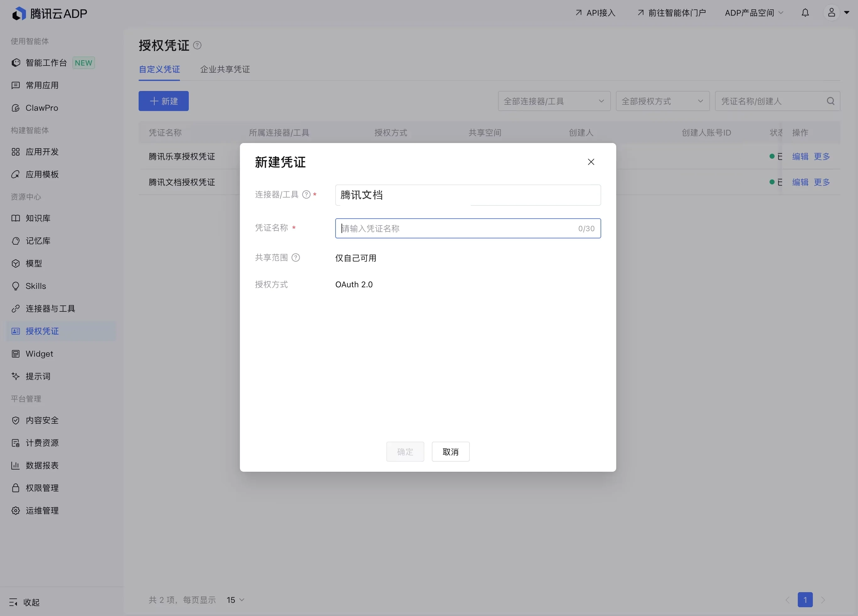Close the 新建凭证 dialog
Image resolution: width=858 pixels, height=616 pixels.
(x=591, y=162)
